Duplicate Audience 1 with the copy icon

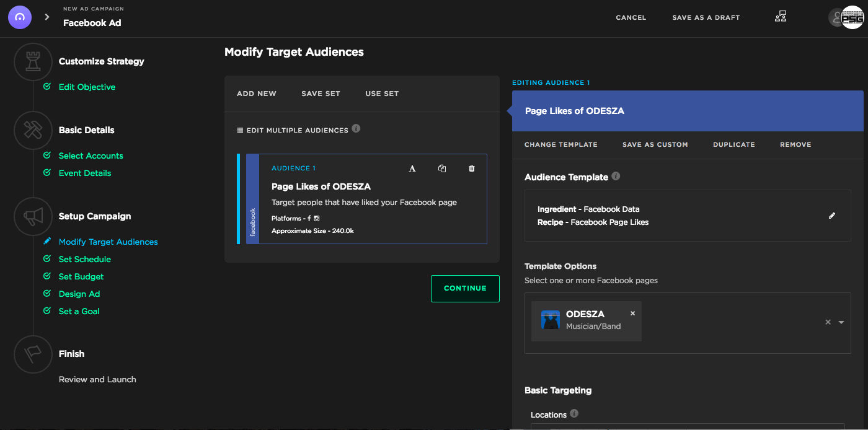[442, 169]
